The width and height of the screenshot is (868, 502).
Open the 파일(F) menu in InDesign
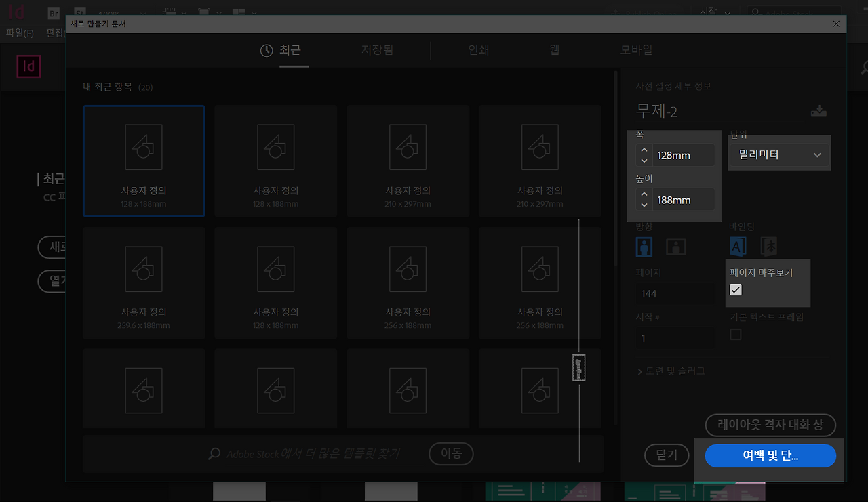coord(20,33)
